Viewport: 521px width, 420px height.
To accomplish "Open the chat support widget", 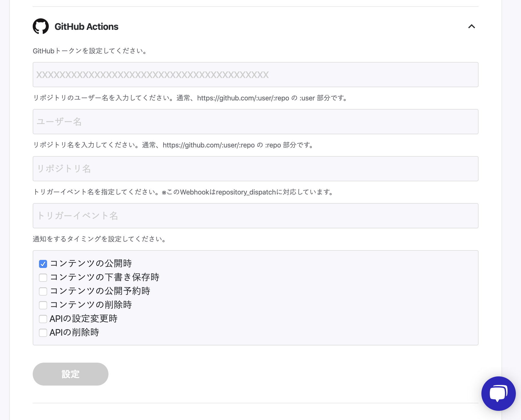I will [x=498, y=393].
